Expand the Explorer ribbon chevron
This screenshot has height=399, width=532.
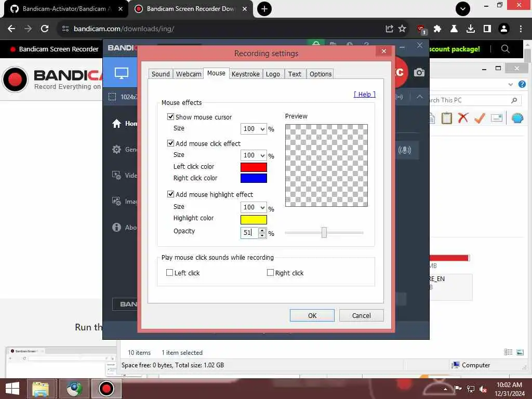pos(511,84)
